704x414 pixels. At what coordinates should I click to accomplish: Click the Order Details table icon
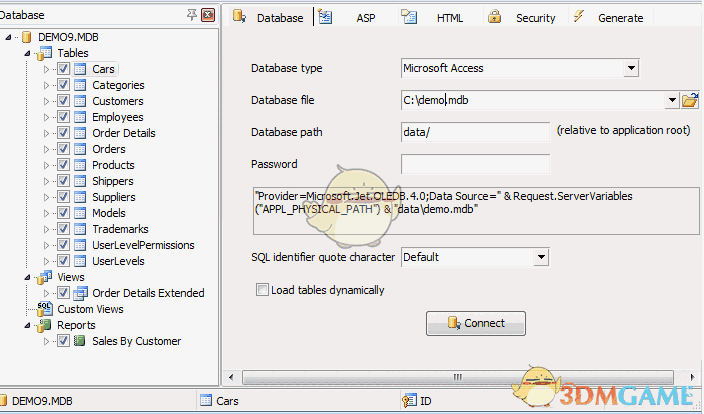pos(80,133)
